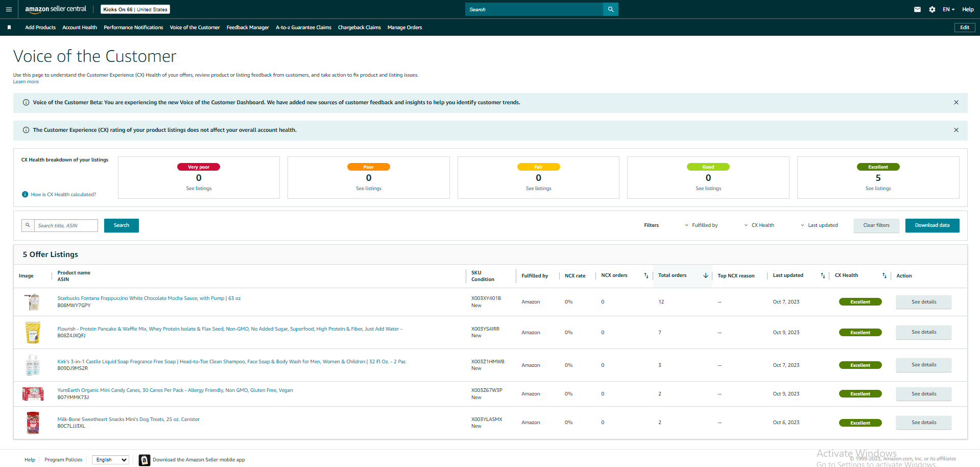Screen dimensions: 980x467
Task: Click How is CX Health calculated link
Action: coord(63,195)
